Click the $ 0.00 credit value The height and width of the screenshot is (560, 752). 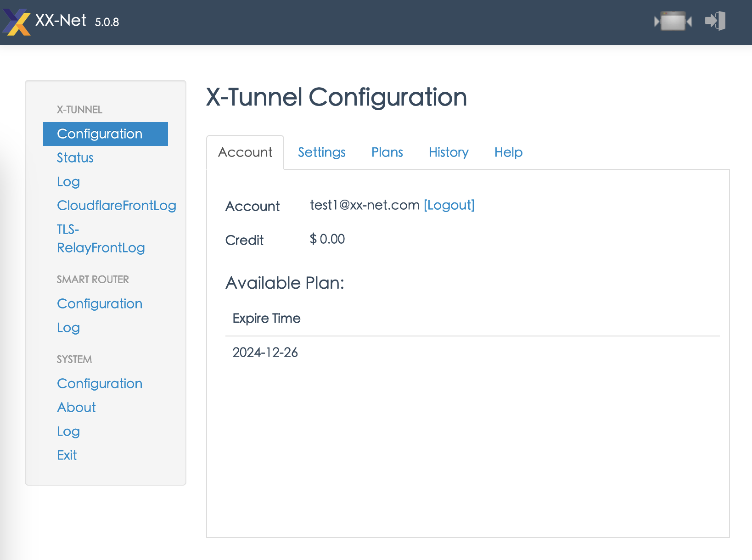327,239
